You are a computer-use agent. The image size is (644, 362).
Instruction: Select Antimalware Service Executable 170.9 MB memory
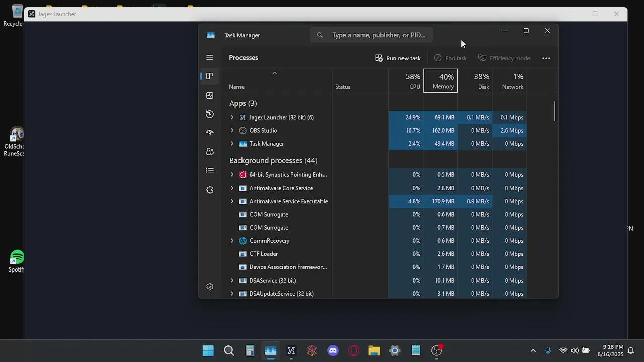(440, 201)
